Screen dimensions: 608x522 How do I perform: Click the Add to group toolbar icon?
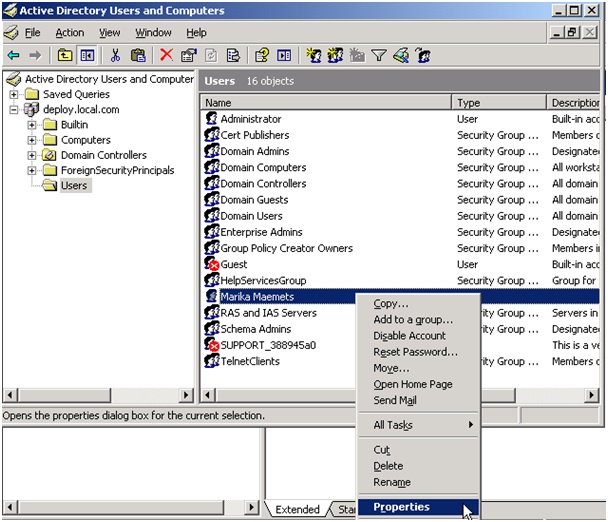point(423,55)
